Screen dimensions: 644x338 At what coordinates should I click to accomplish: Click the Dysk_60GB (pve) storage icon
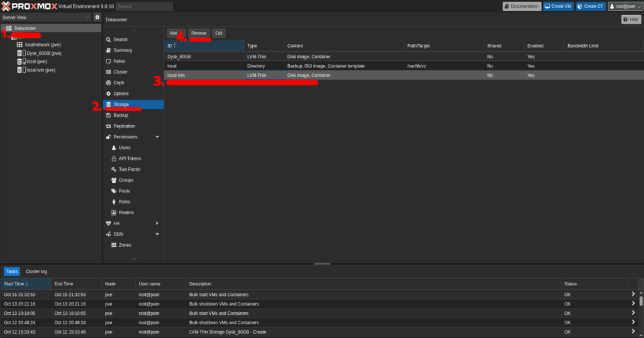click(x=21, y=53)
